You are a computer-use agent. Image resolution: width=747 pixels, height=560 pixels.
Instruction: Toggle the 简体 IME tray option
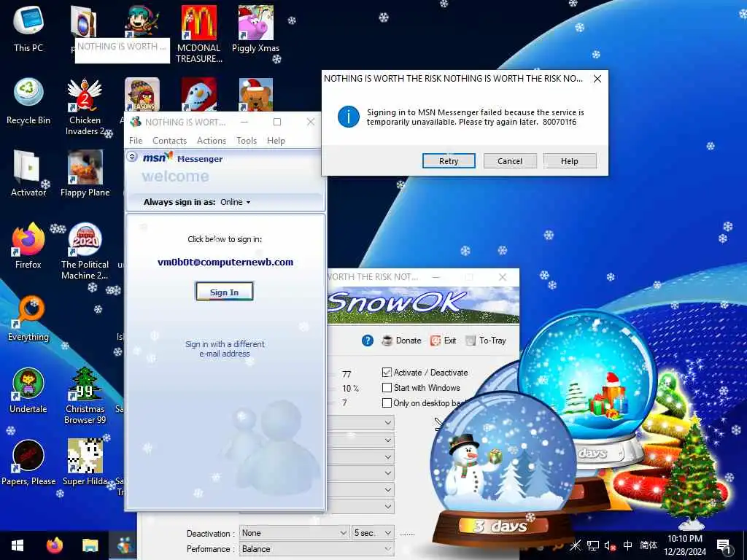pyautogui.click(x=649, y=545)
